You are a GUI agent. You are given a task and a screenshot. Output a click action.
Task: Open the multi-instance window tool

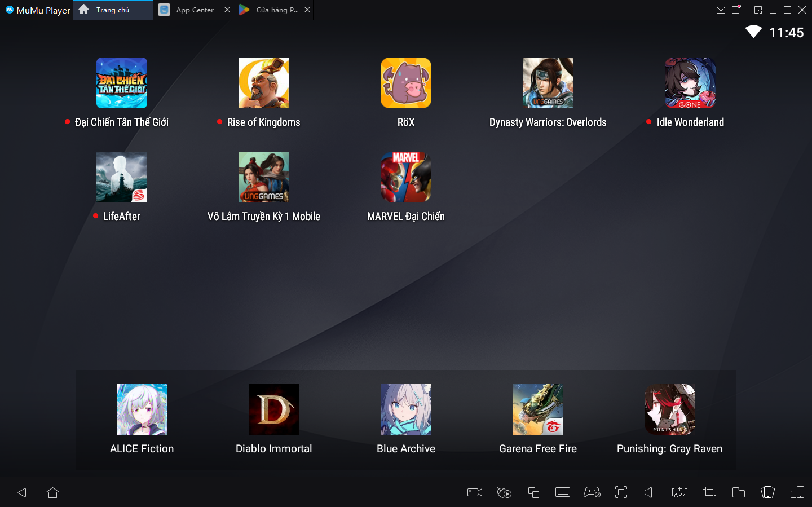pyautogui.click(x=533, y=492)
